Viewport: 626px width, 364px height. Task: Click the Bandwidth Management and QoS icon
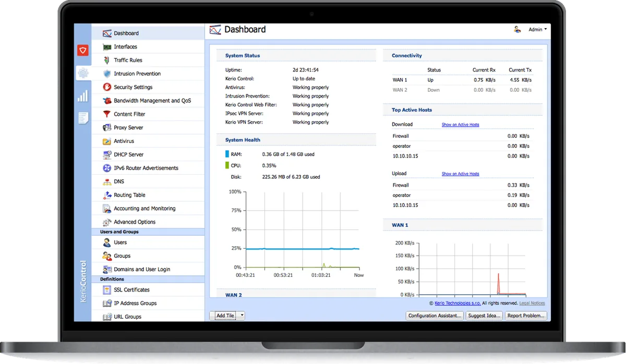point(107,101)
